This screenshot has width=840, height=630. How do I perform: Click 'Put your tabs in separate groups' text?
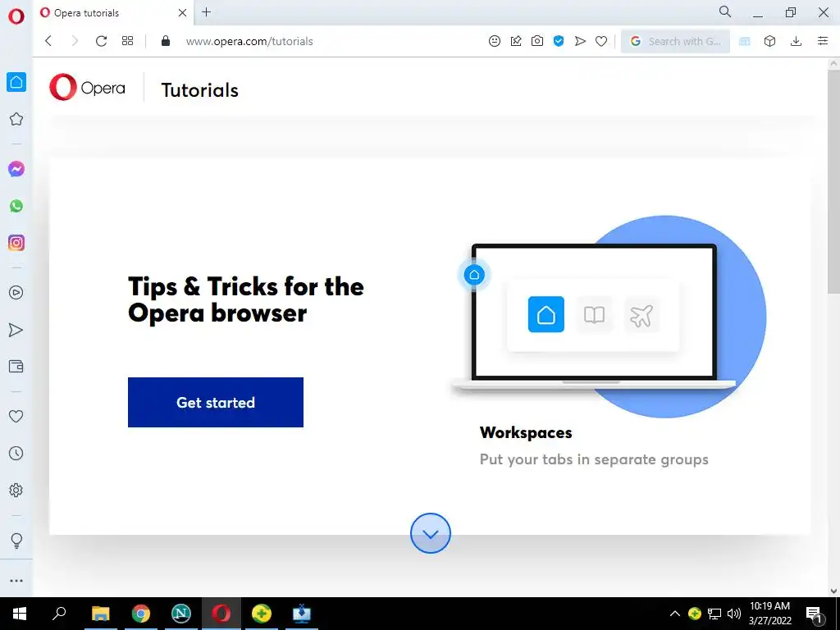point(594,459)
